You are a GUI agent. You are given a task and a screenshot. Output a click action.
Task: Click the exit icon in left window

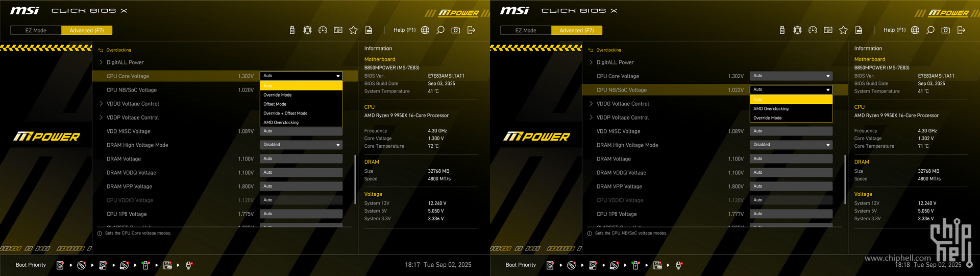pos(471,30)
